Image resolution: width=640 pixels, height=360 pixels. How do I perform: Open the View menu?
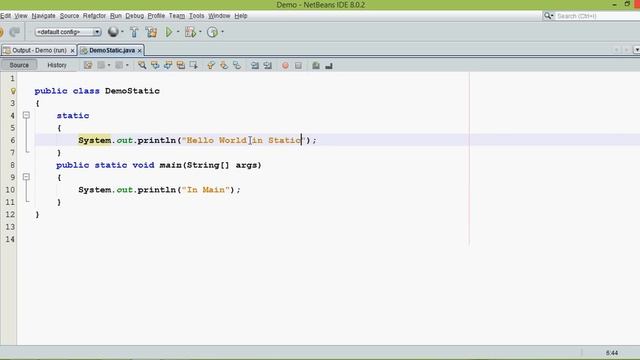pyautogui.click(x=21, y=16)
